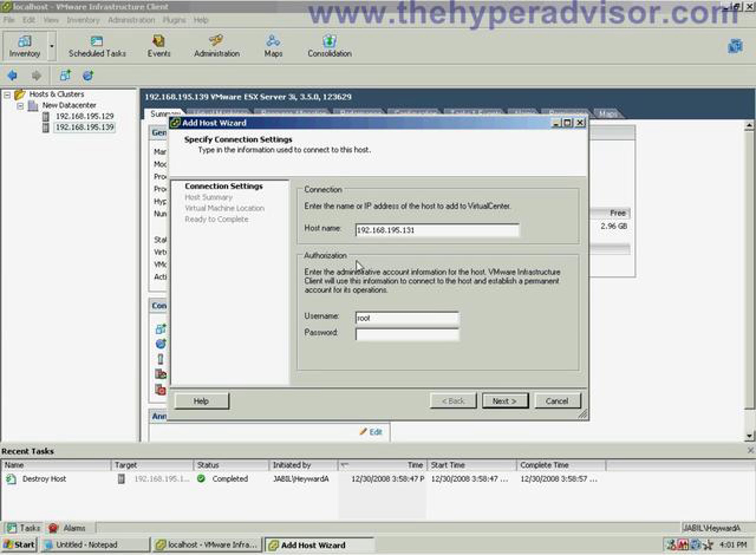The image size is (756, 555).
Task: Click the first icon in the Commands panel
Action: pos(161,329)
